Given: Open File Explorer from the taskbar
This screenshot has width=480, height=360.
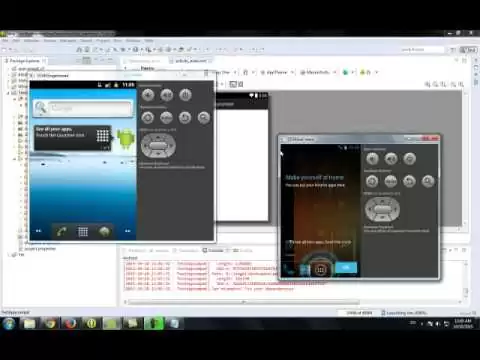Looking at the screenshot, I should pyautogui.click(x=29, y=324).
